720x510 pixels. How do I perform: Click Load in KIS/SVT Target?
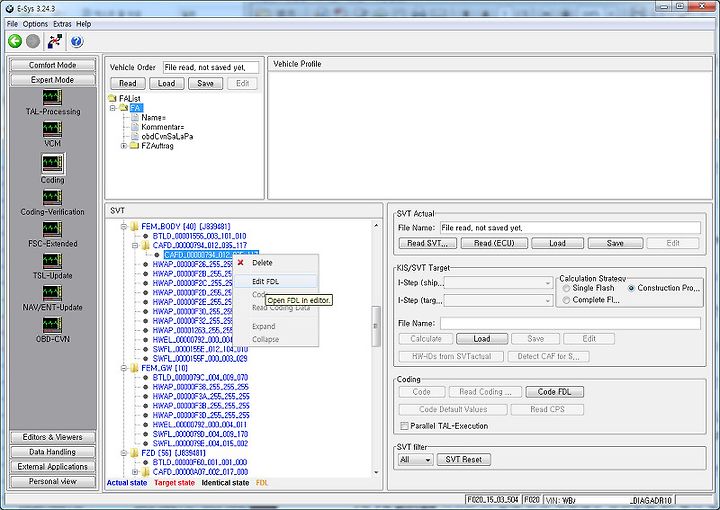tap(482, 339)
